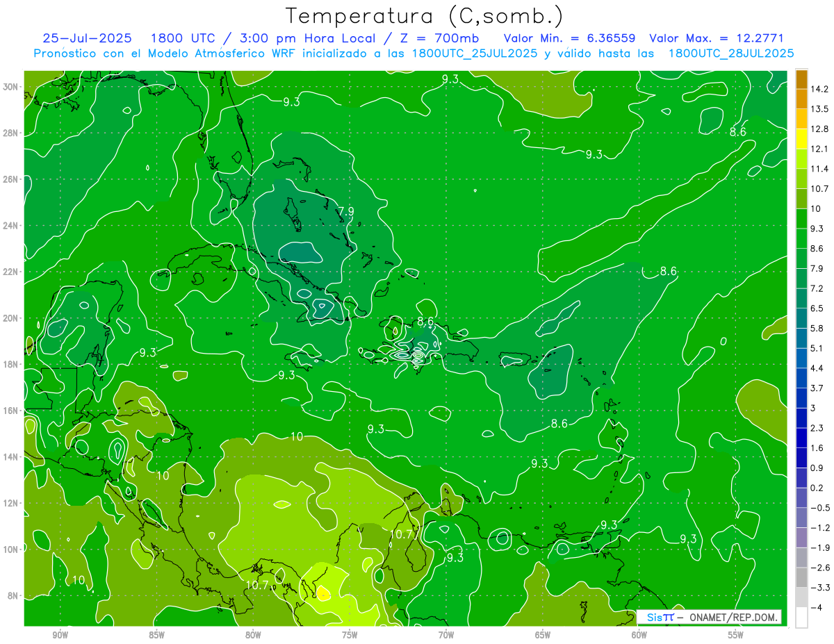
Task: Click the "12.8" legend value
Action: tap(819, 129)
